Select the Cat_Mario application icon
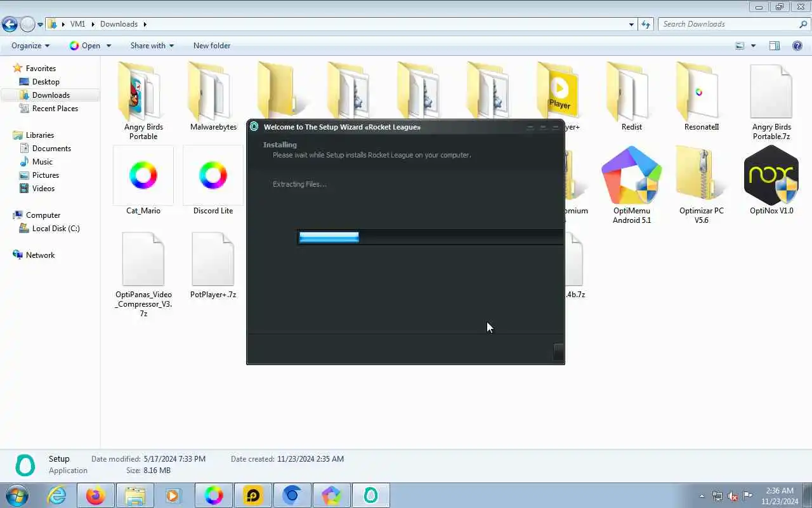 (x=143, y=180)
